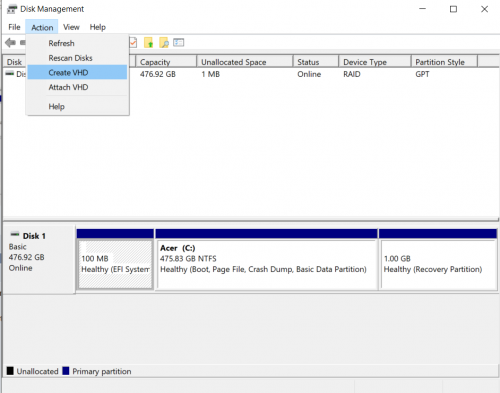
Task: Click the Primary partition legend label
Action: [102, 371]
